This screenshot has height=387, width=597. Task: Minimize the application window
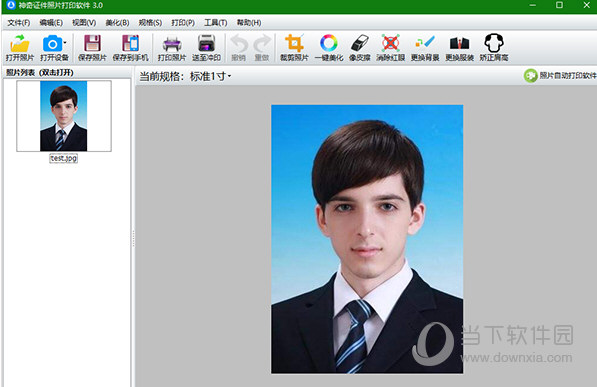click(x=533, y=5)
